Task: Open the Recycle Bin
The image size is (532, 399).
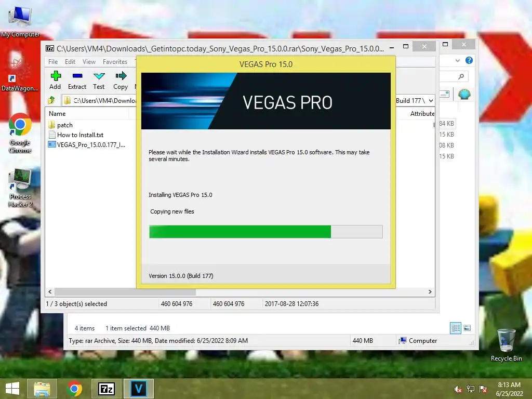Action: click(x=506, y=344)
